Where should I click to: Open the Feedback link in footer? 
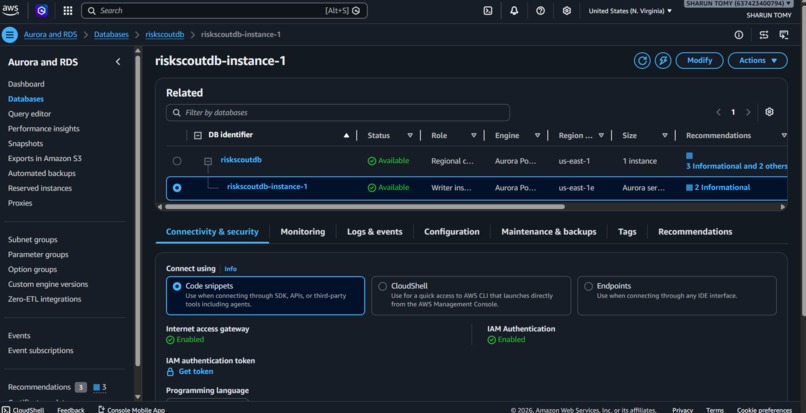(x=71, y=410)
